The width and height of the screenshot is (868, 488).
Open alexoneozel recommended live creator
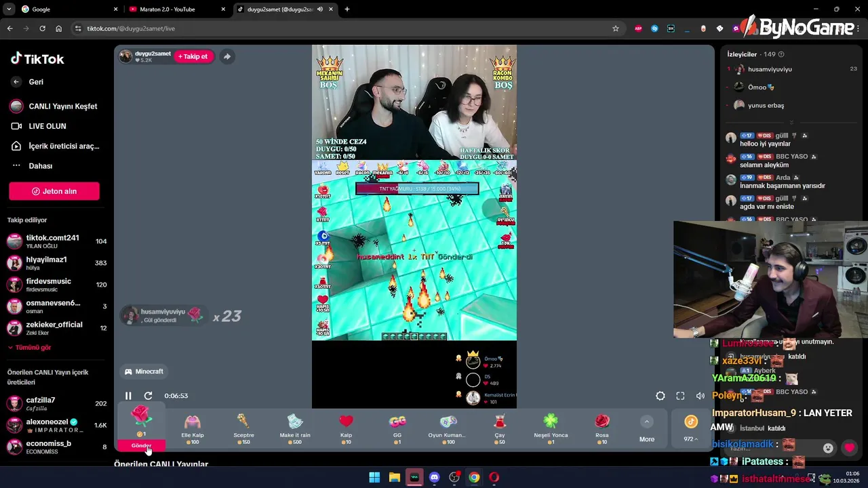coord(57,425)
